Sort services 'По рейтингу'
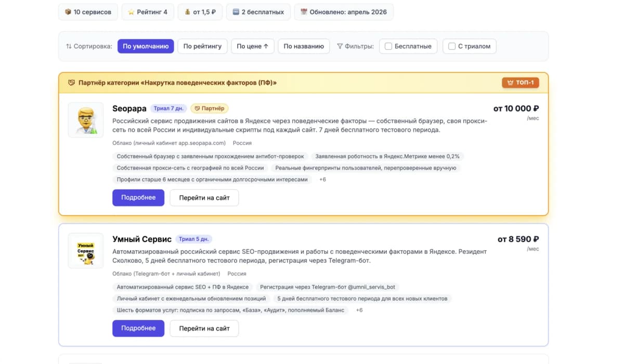 click(202, 46)
